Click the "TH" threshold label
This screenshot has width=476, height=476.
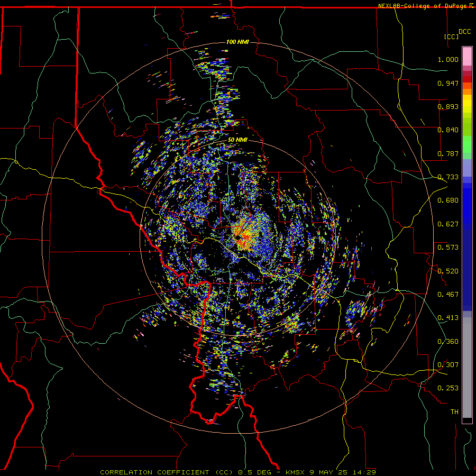pos(454,412)
